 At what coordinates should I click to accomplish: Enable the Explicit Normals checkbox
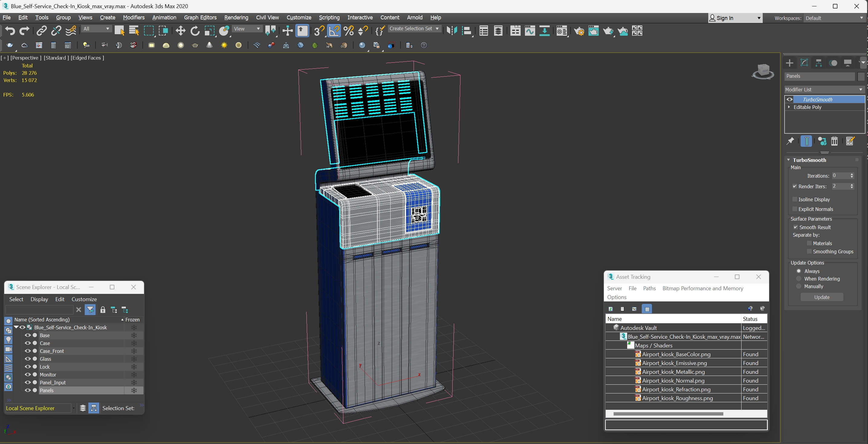[x=794, y=209]
